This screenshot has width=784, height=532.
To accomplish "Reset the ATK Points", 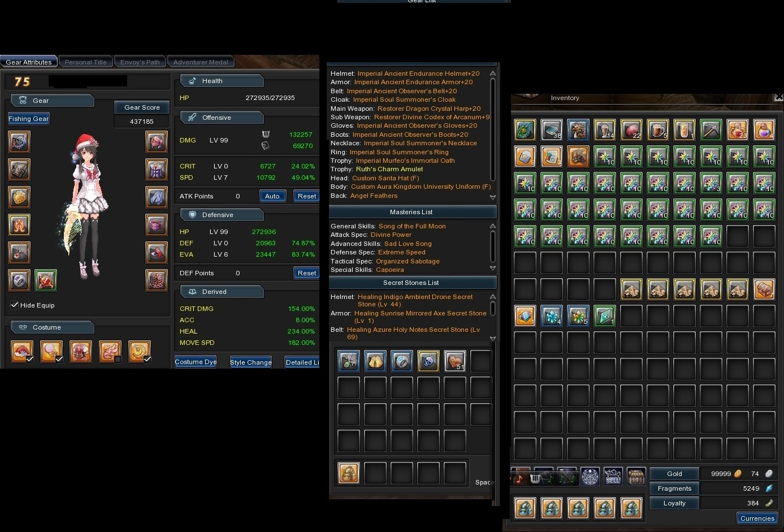I will click(307, 196).
